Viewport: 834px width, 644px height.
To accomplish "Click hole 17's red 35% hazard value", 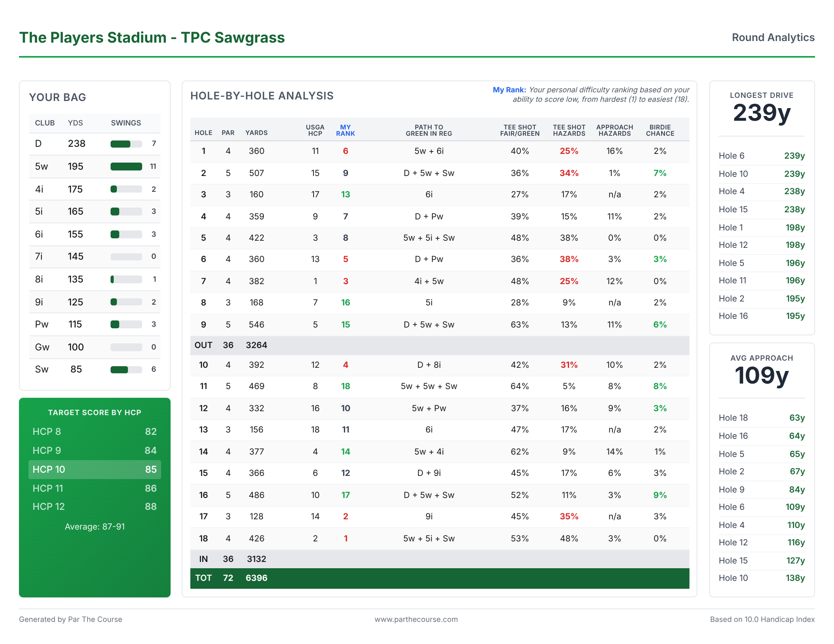I will pyautogui.click(x=569, y=516).
